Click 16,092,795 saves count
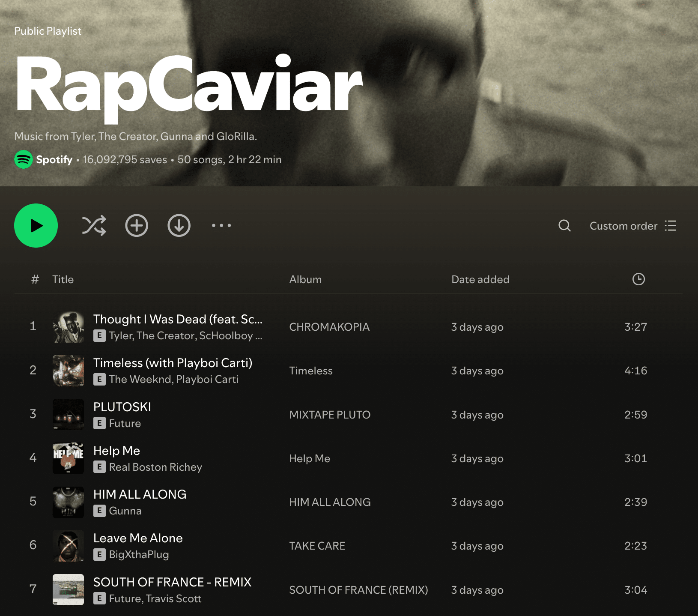698x616 pixels. (125, 159)
